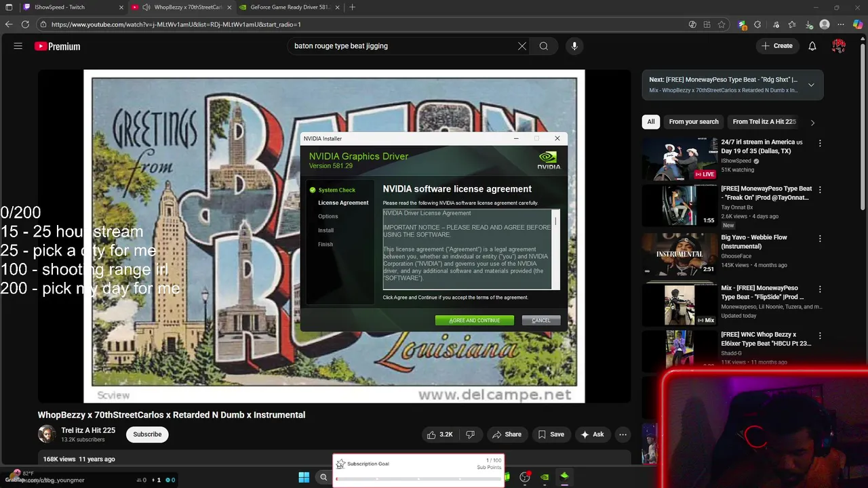Select the From Trel itz A Hit 225 chip

pos(764,122)
